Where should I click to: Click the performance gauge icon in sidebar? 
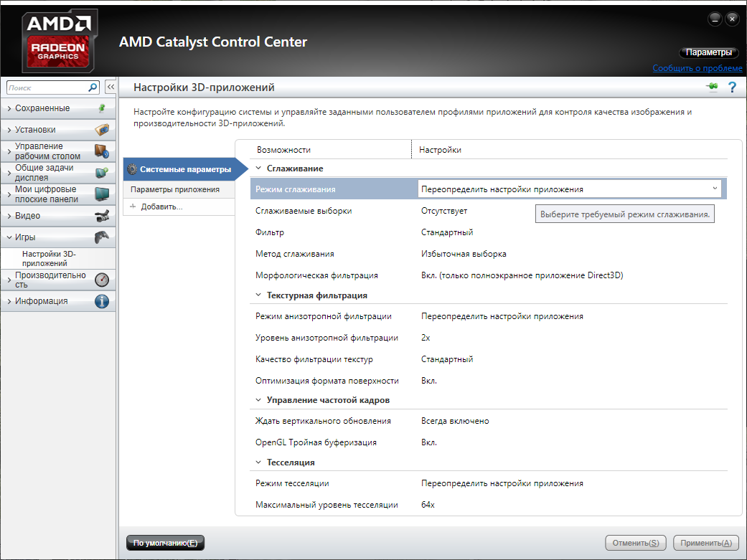coord(102,280)
